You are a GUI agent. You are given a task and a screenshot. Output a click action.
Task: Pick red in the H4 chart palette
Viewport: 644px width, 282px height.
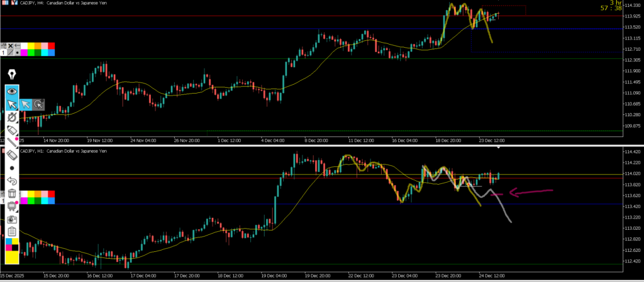52,46
